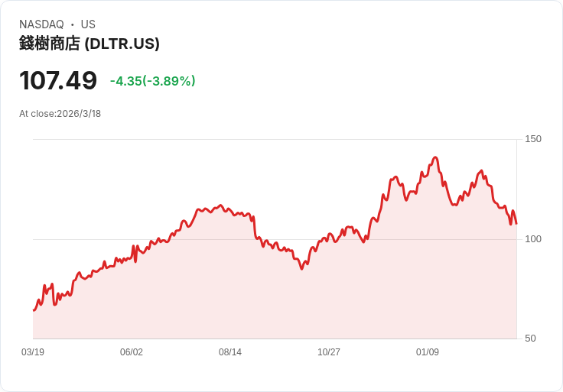Viewport: 563px width, 392px height.
Task: Click the highest peak of the price line
Action: [x=435, y=158]
